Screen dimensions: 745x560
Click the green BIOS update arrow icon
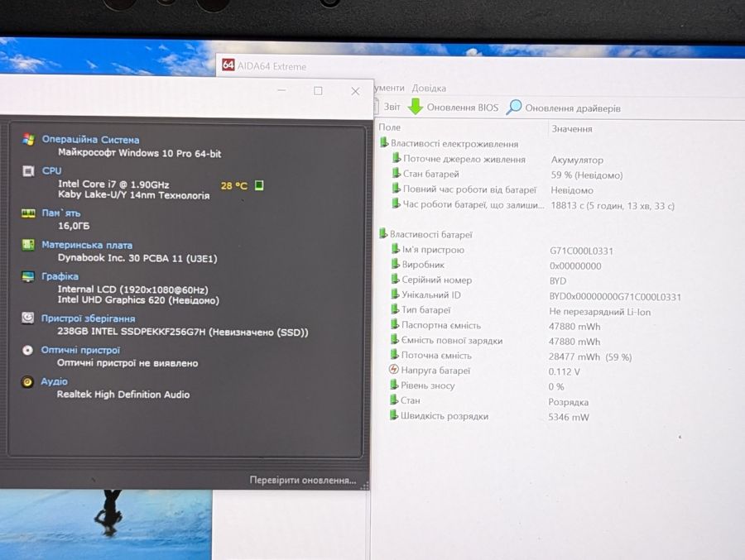(416, 107)
